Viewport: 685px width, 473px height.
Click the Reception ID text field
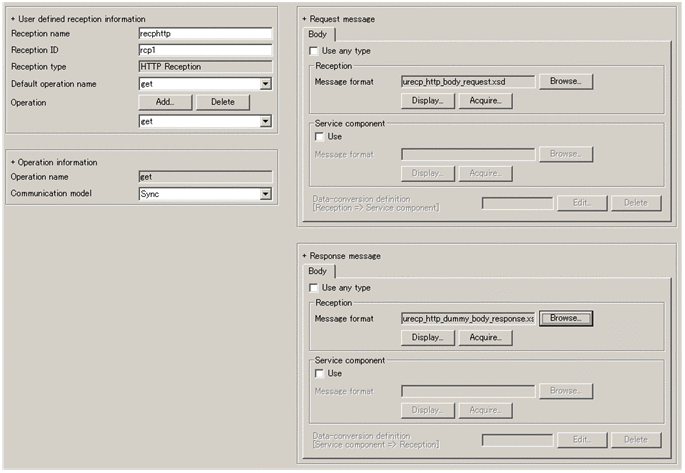point(205,50)
